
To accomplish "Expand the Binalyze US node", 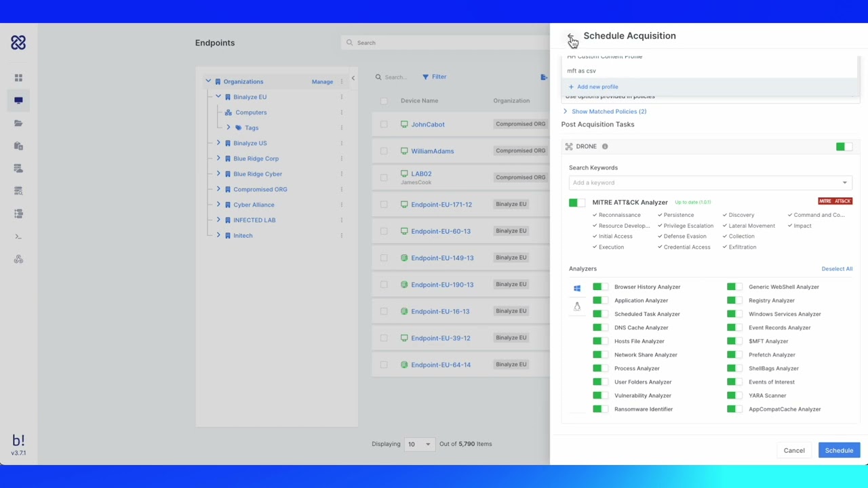I will coord(218,143).
